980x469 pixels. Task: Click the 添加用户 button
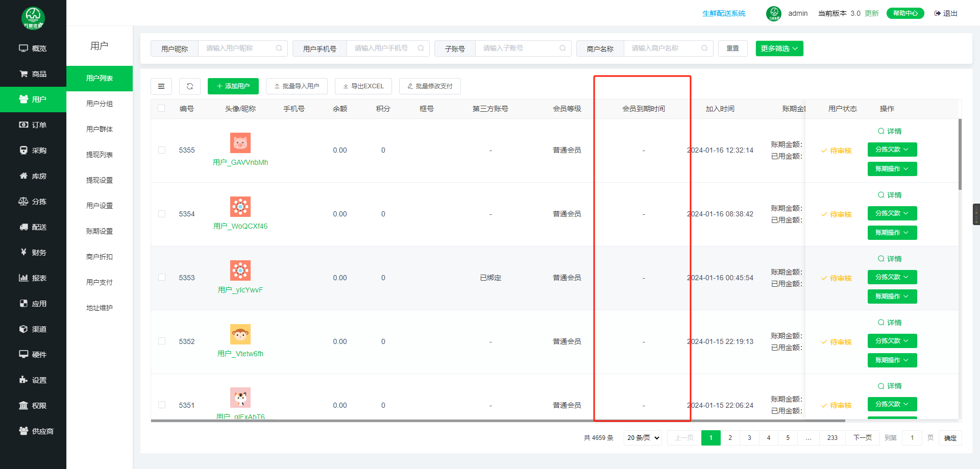point(233,86)
